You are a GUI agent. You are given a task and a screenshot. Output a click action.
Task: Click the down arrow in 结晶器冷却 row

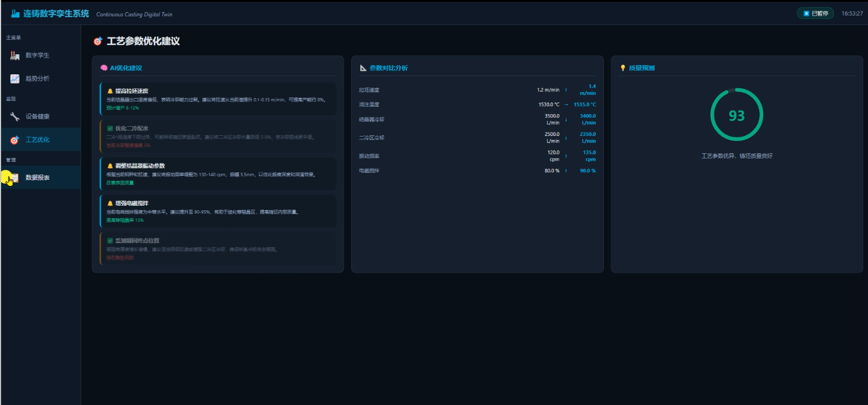566,120
